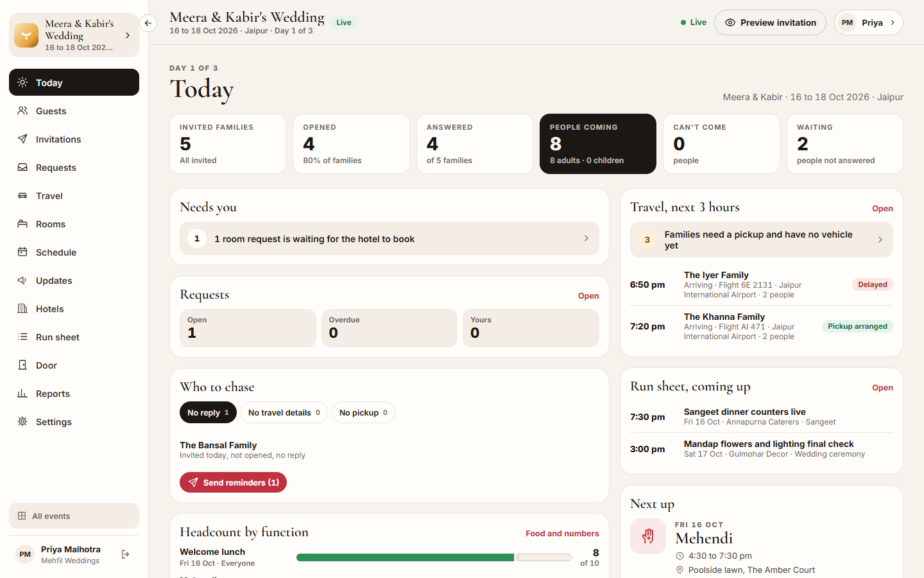924x578 pixels.
Task: Click Open link in Run sheet coming up
Action: click(x=882, y=388)
